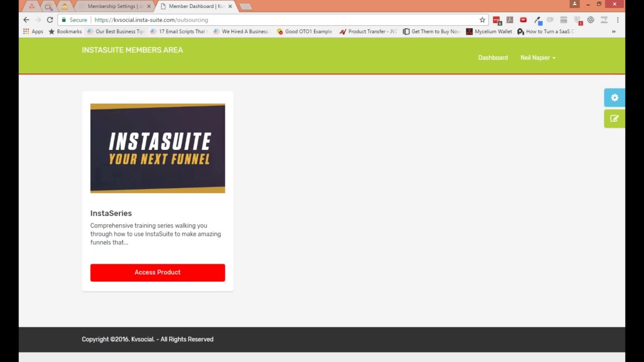Bookmark this page with the star icon
The height and width of the screenshot is (362, 644).
pos(482,20)
